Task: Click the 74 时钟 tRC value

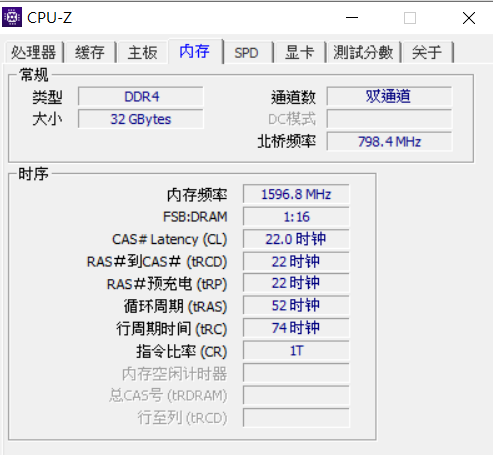Action: tap(296, 328)
